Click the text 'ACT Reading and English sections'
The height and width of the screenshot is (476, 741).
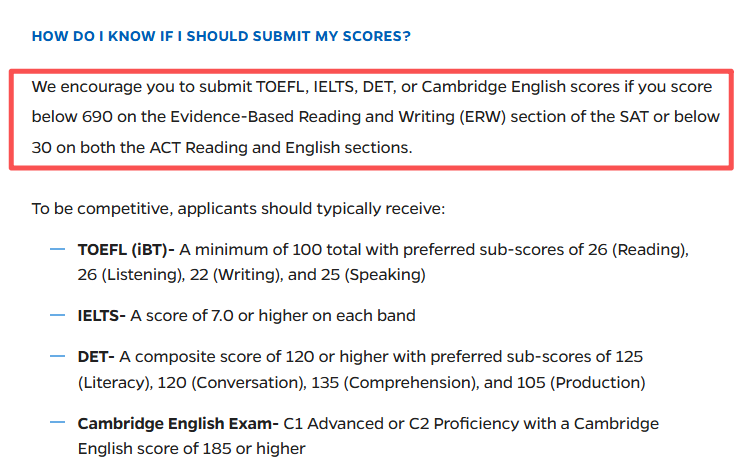(x=279, y=148)
